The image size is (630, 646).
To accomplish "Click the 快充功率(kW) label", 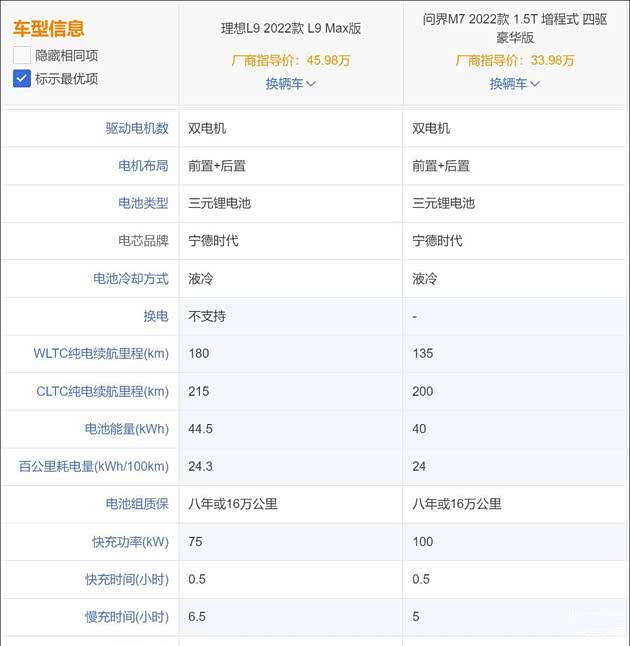I will pyautogui.click(x=129, y=542).
